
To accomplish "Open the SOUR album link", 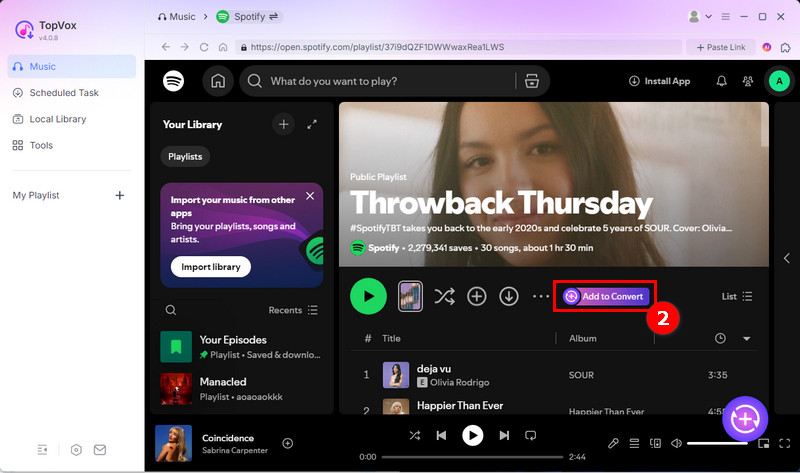I will tap(581, 375).
